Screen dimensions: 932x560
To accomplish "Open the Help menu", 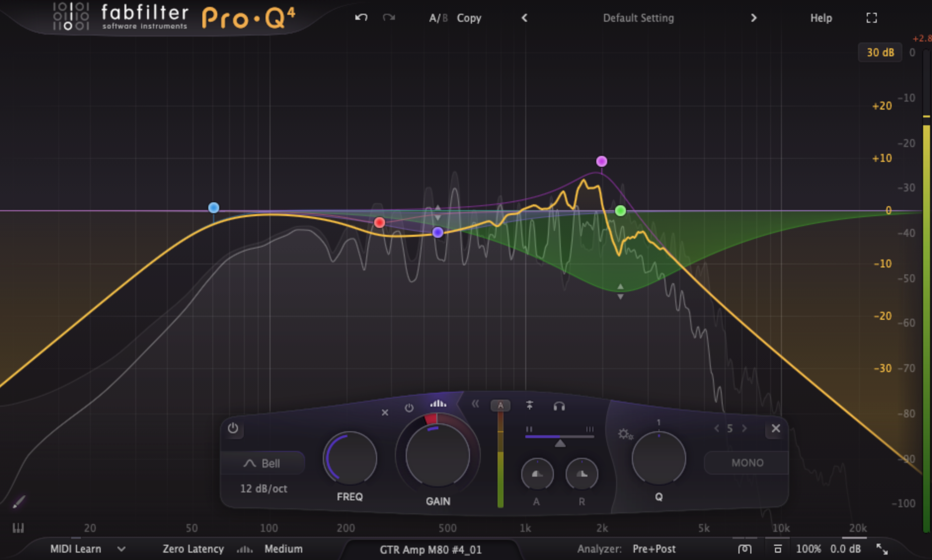I will [x=821, y=18].
